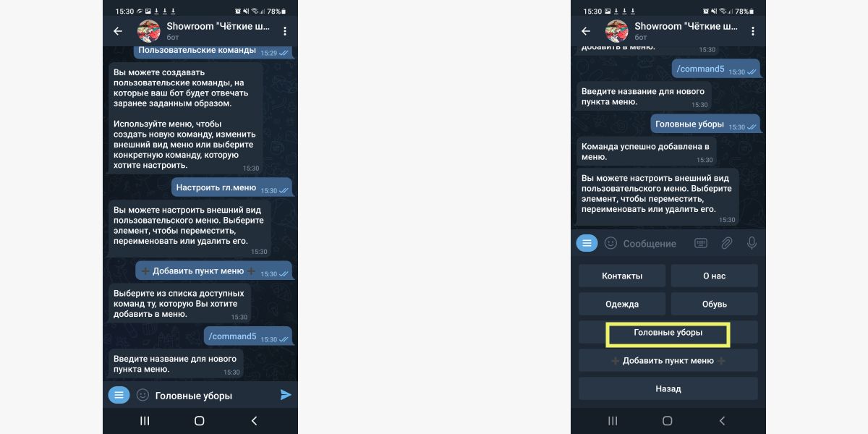
Task: Tap the microphone icon in the right phone
Action: point(752,243)
